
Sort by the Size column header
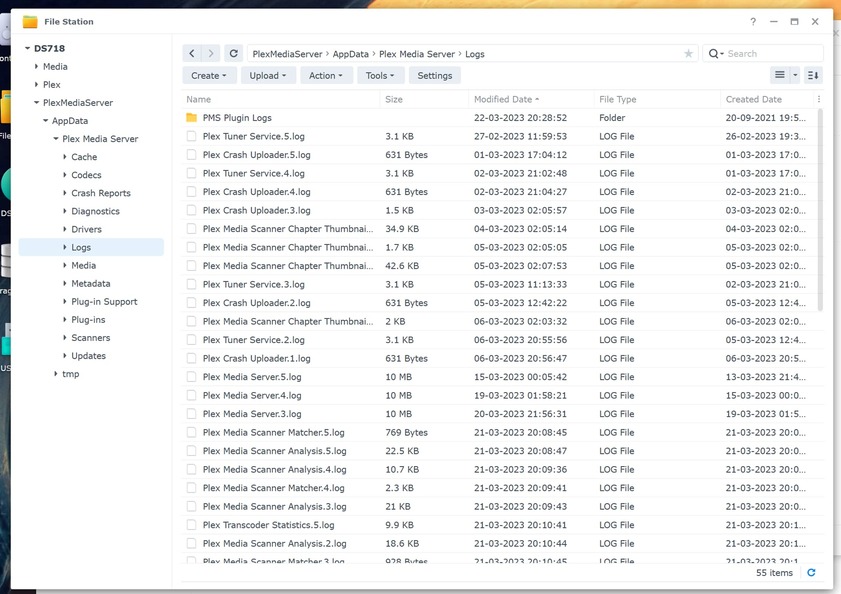[x=394, y=99]
